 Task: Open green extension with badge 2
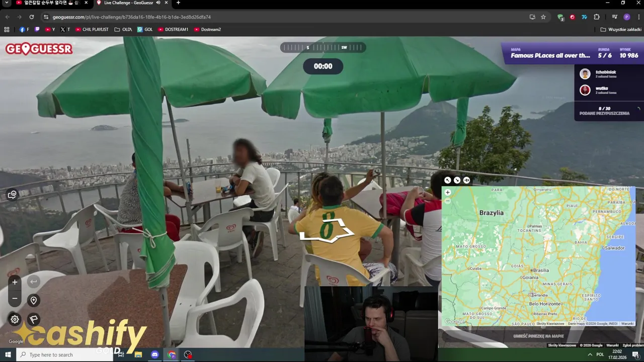click(x=560, y=17)
